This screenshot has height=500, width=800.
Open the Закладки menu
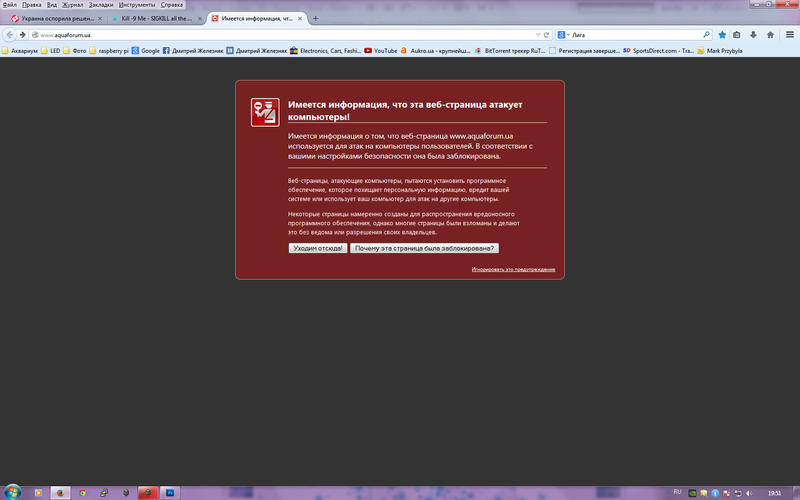click(101, 5)
